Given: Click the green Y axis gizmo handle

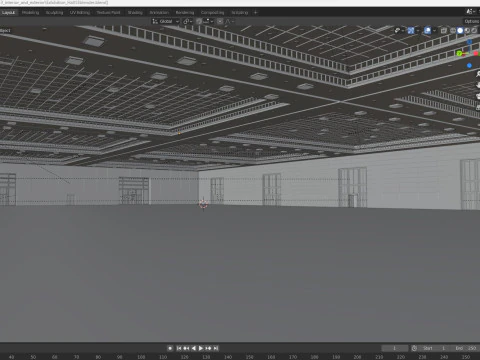Looking at the screenshot, I should (x=459, y=53).
